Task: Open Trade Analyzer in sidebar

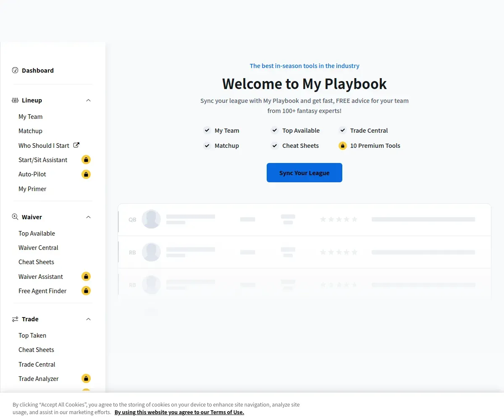Action: tap(39, 379)
